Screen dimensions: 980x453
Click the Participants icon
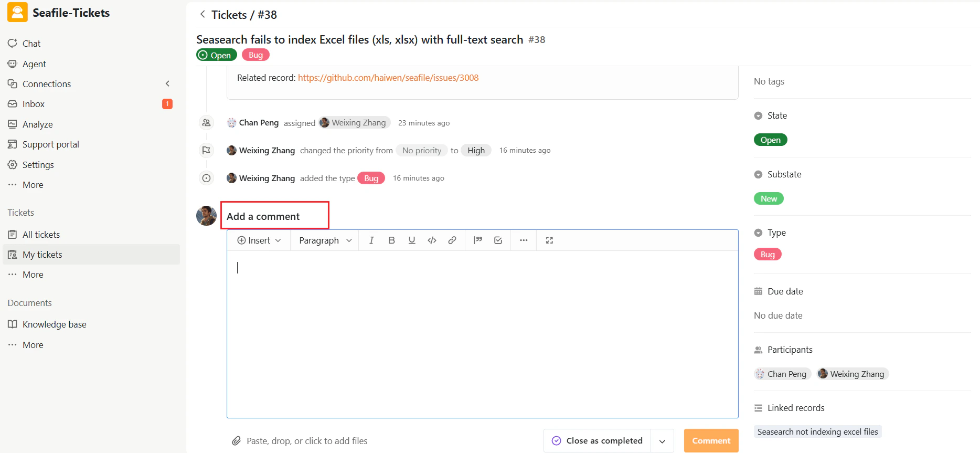tap(758, 350)
